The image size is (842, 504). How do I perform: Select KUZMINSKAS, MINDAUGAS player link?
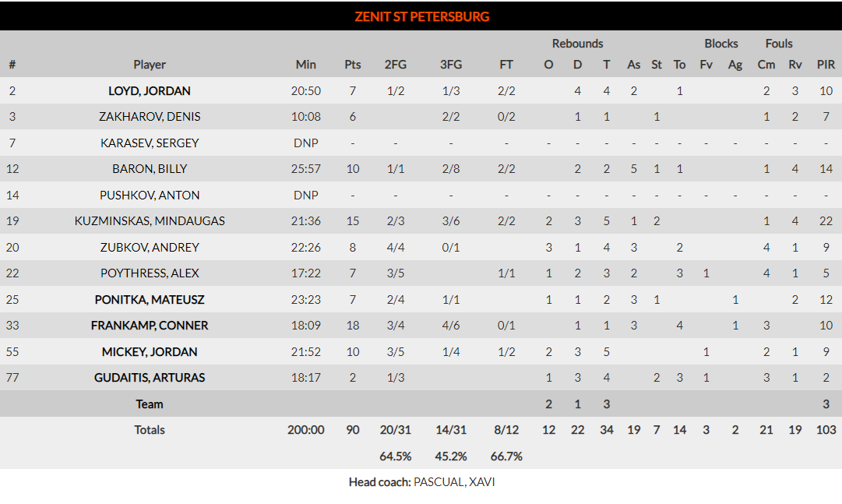[150, 221]
